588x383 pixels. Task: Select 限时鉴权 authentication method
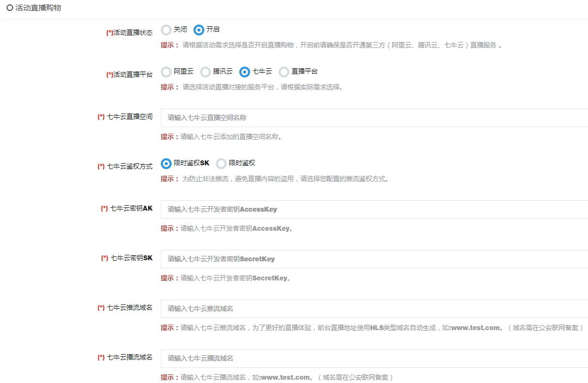coord(221,163)
